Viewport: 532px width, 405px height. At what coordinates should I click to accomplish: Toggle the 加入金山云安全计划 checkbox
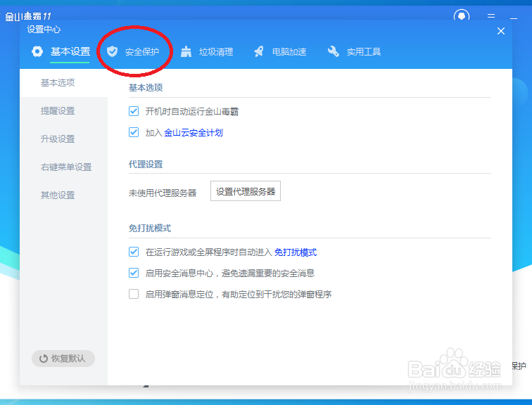[x=134, y=132]
